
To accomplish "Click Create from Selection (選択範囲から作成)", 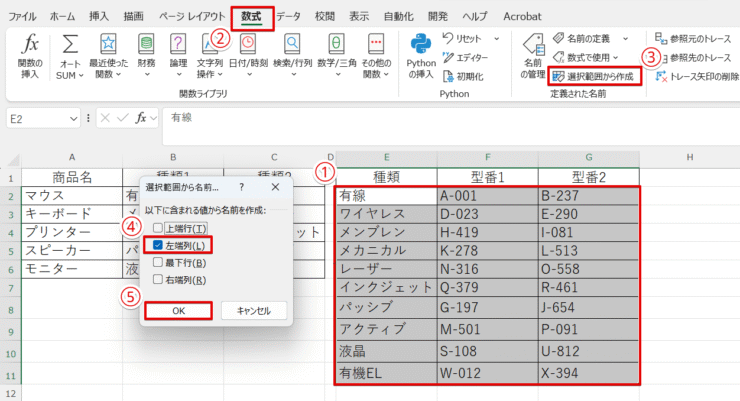I will 594,76.
